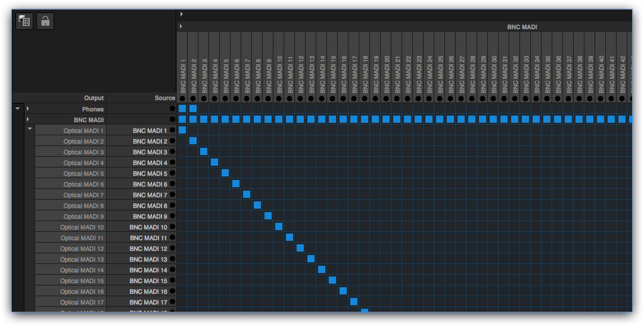The image size is (644, 326).
Task: Collapse the Optical MADI output list
Action: pos(30,129)
